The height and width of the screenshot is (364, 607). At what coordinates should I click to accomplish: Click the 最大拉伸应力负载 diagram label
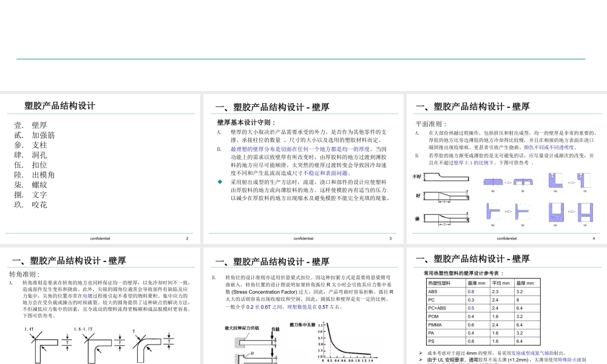pyautogui.click(x=242, y=328)
